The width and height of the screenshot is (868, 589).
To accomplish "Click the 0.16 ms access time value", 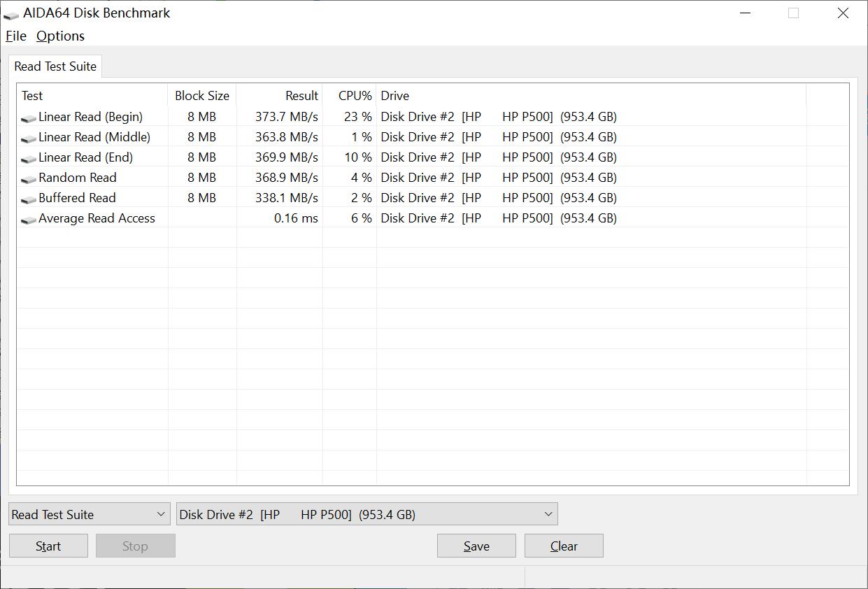I will pyautogui.click(x=296, y=218).
